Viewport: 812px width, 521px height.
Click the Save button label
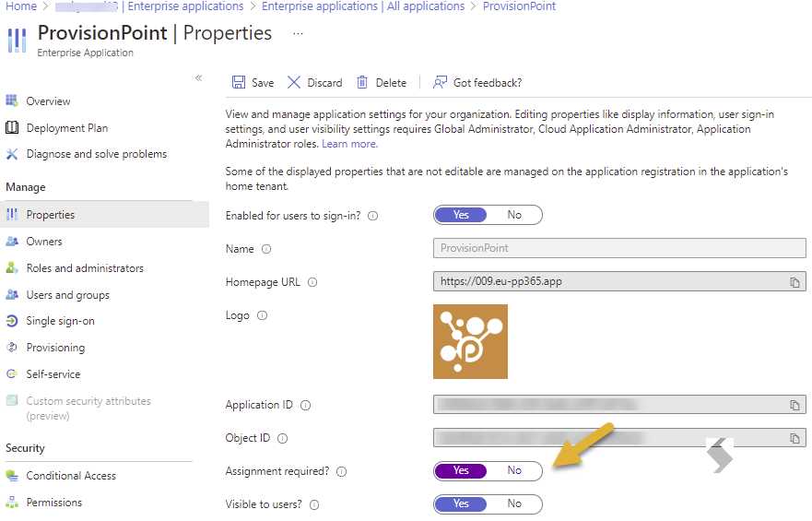pyautogui.click(x=263, y=83)
